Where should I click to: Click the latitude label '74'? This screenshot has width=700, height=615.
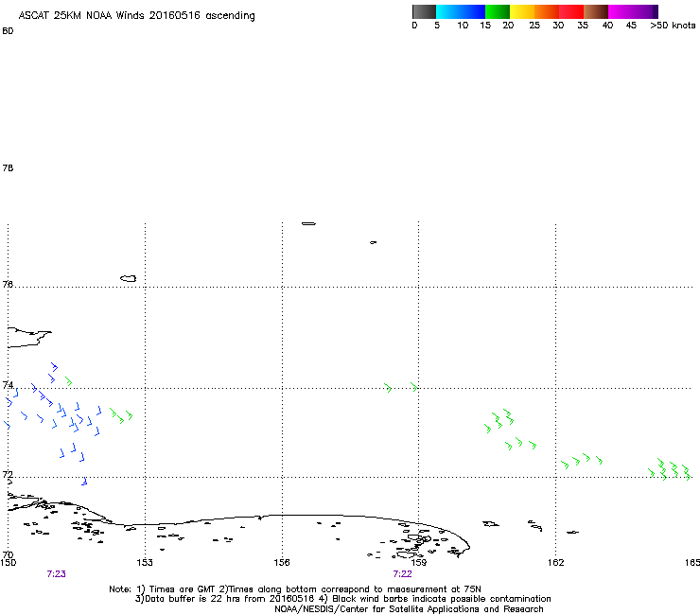(x=8, y=384)
